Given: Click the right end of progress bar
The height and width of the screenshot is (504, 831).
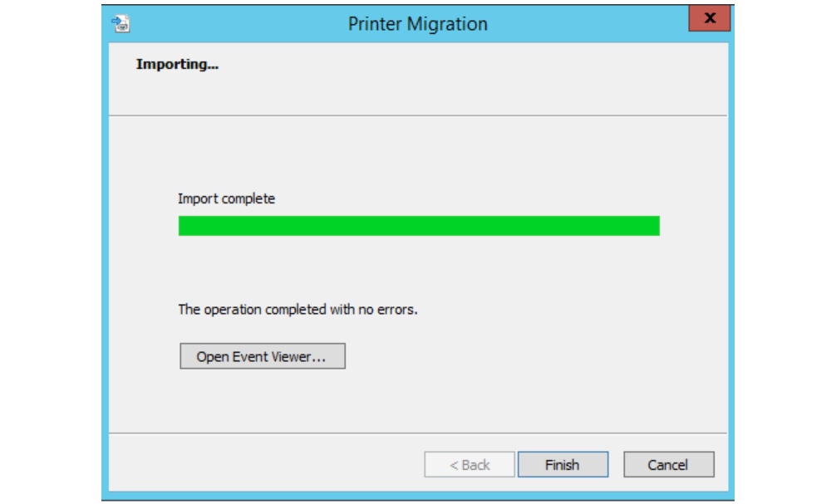Looking at the screenshot, I should [x=655, y=226].
